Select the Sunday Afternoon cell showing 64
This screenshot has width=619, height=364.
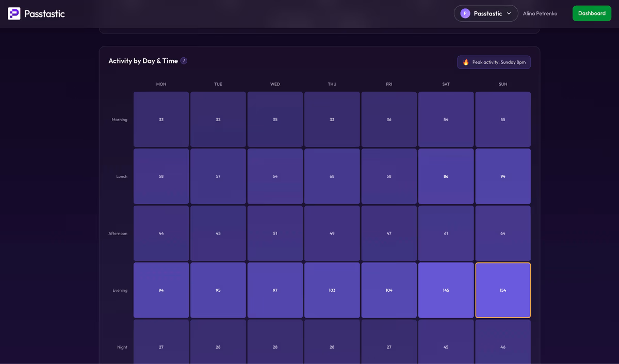pyautogui.click(x=503, y=234)
